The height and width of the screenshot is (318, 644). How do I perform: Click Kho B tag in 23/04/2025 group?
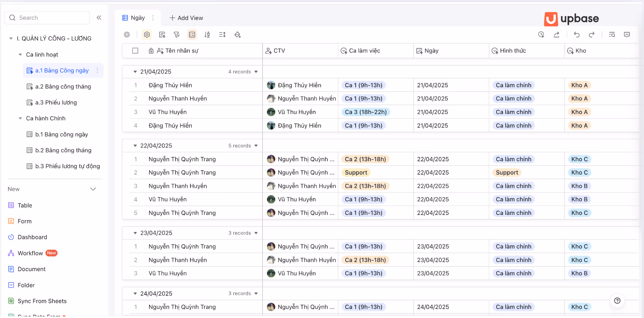(x=579, y=273)
